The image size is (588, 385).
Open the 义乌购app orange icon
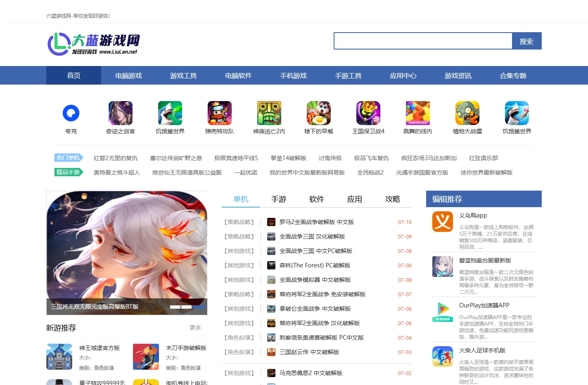pos(443,222)
